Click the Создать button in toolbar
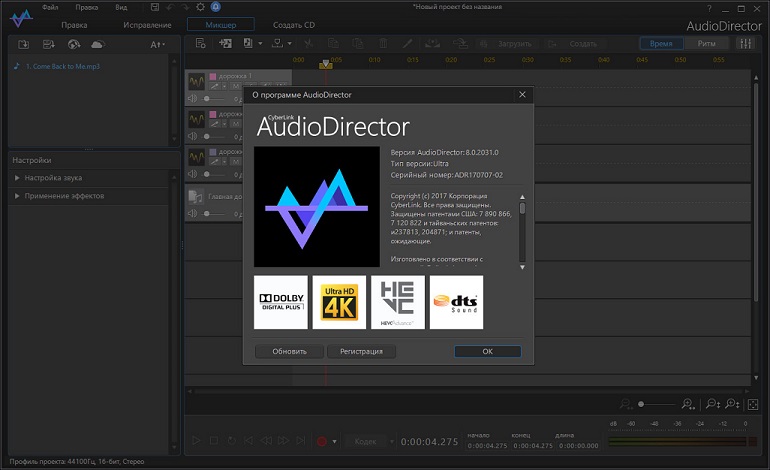This screenshot has width=770, height=470. 576,44
